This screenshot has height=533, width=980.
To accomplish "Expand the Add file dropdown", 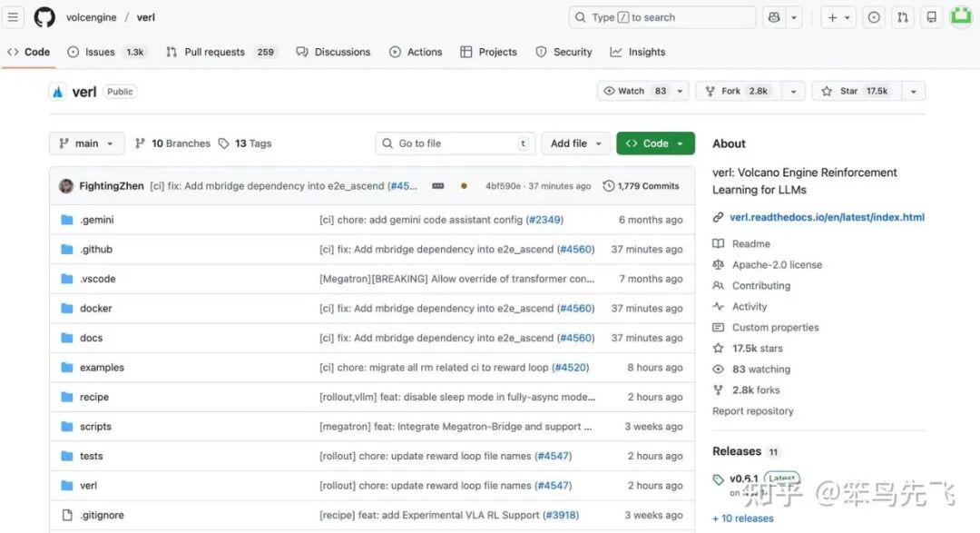I will point(576,143).
